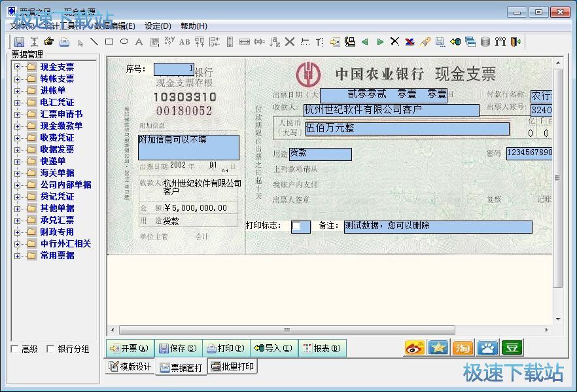The height and width of the screenshot is (392, 577).
Task: Select the ellipse drawing tool
Action: (x=124, y=42)
